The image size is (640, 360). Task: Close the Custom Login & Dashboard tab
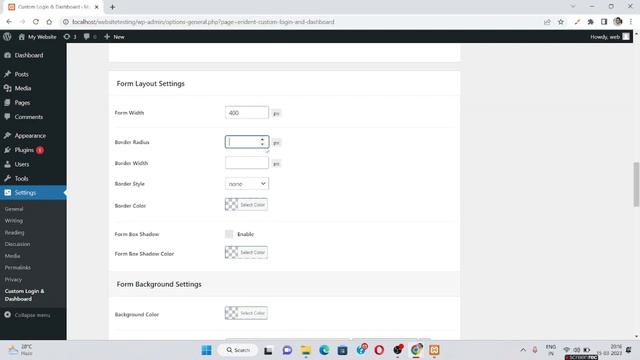[97, 7]
